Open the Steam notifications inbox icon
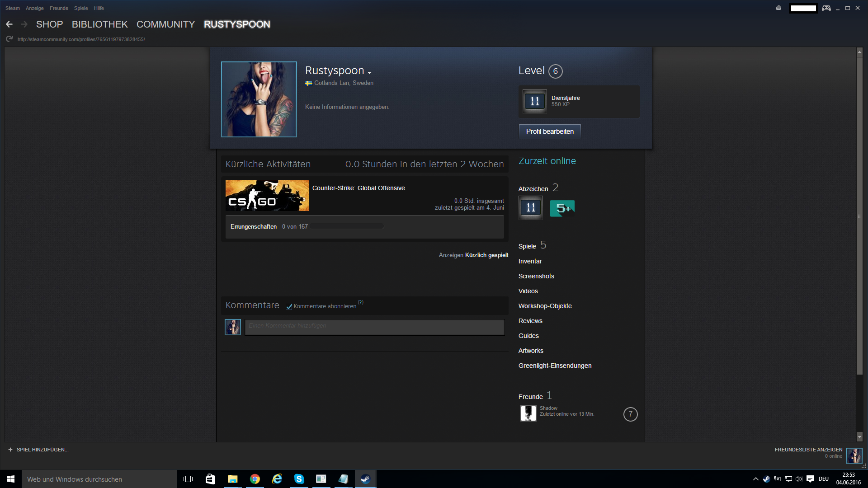Viewport: 868px width, 488px height. [778, 8]
